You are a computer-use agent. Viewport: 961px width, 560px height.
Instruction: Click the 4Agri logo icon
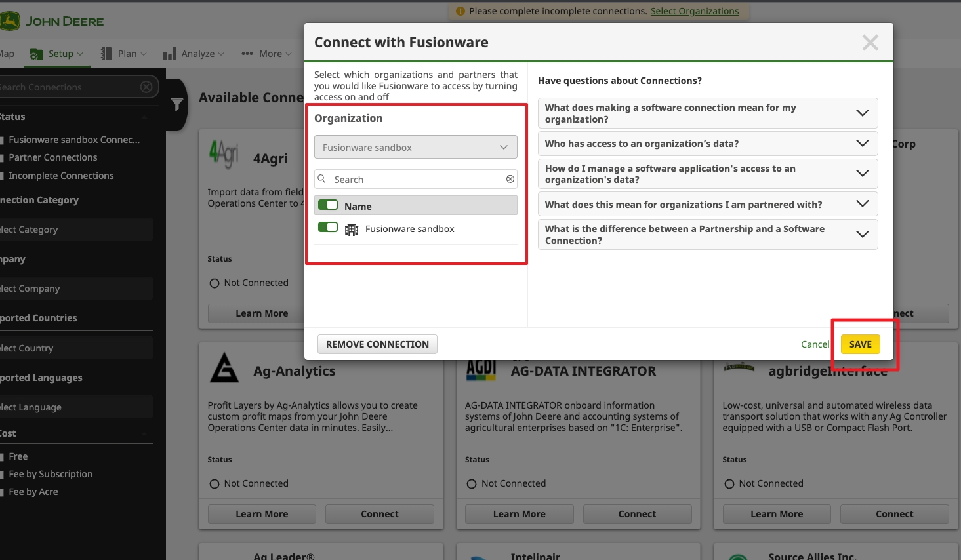[x=224, y=155]
